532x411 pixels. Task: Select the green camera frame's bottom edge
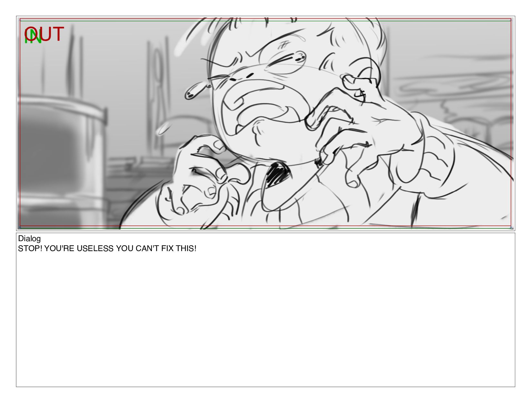(x=265, y=228)
